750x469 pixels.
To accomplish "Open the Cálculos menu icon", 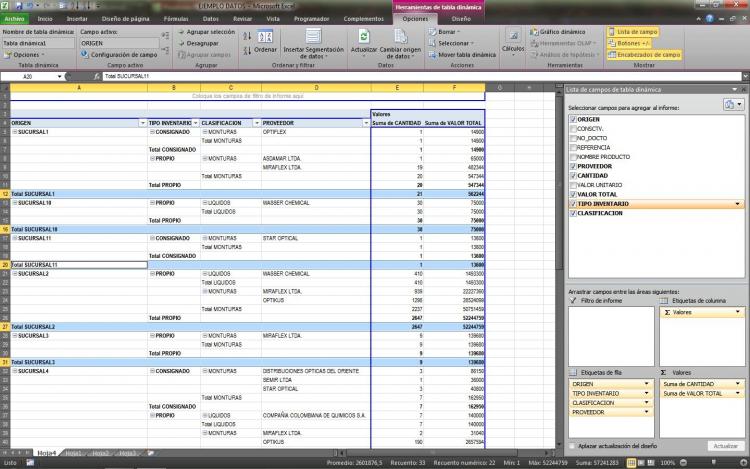I will (x=513, y=36).
